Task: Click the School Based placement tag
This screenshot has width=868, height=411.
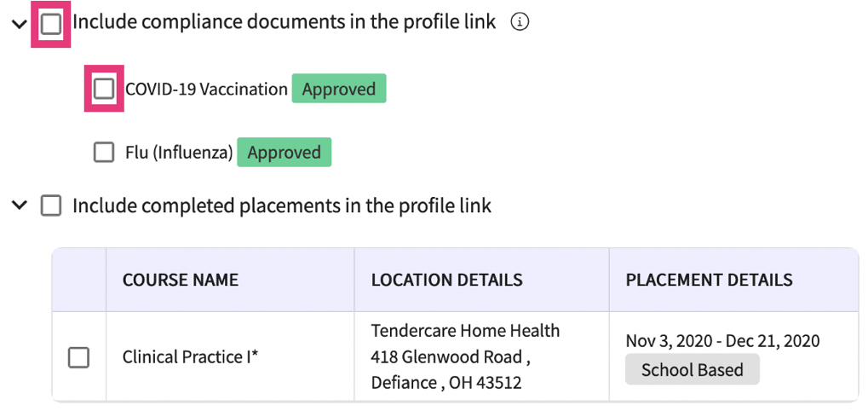Action: pyautogui.click(x=692, y=370)
